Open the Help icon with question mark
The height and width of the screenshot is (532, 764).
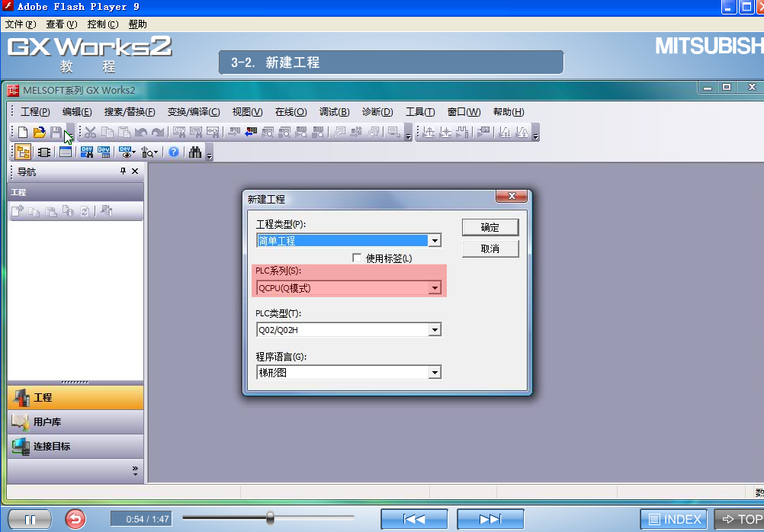(x=173, y=151)
